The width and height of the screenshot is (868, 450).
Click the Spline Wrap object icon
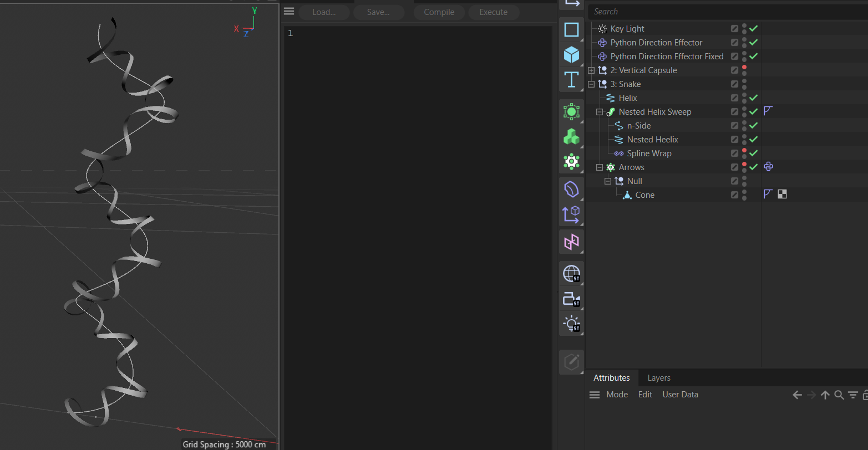(x=619, y=154)
